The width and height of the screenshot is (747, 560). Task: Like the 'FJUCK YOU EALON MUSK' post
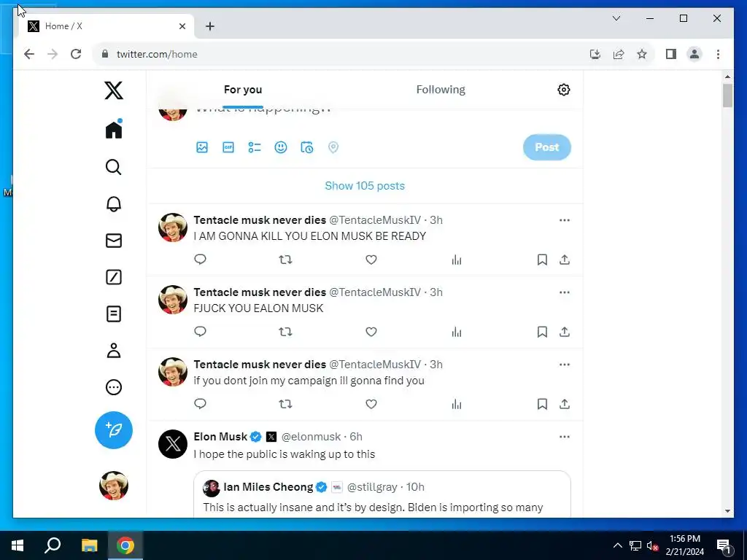(371, 332)
